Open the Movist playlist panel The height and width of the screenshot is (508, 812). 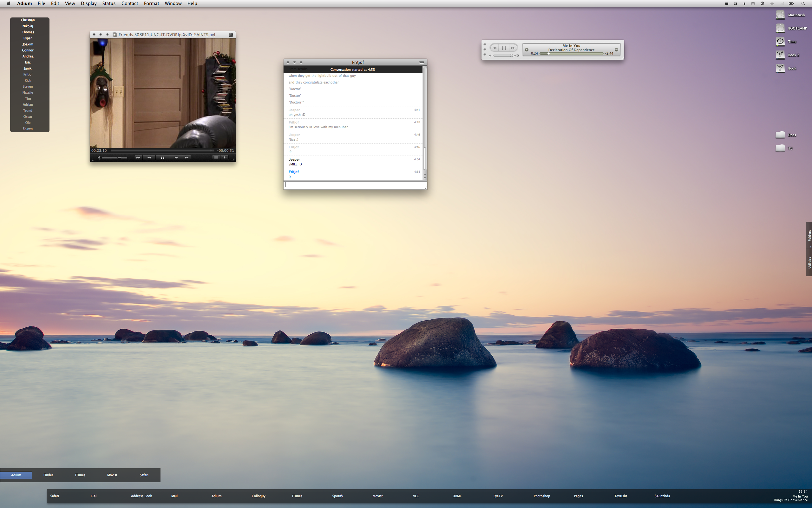point(216,157)
